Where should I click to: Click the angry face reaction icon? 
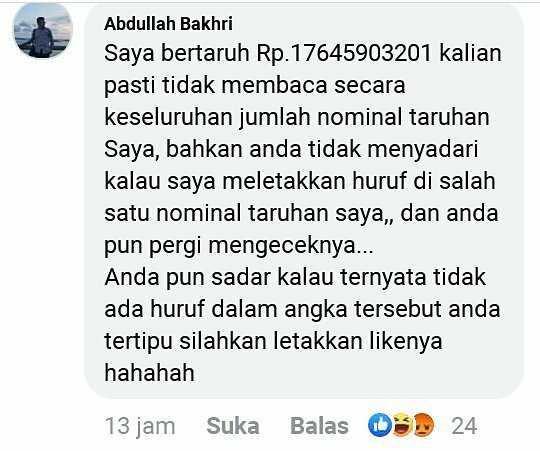423,425
